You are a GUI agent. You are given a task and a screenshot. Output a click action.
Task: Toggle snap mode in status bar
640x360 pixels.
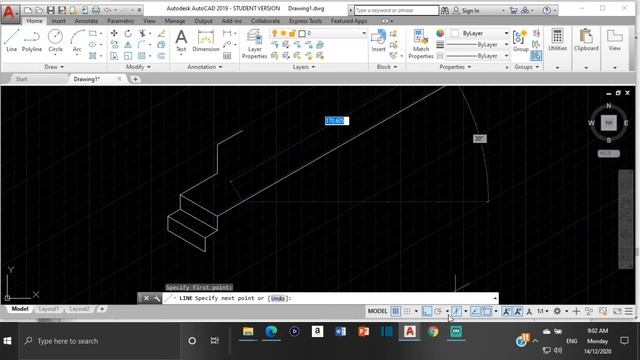[407, 311]
